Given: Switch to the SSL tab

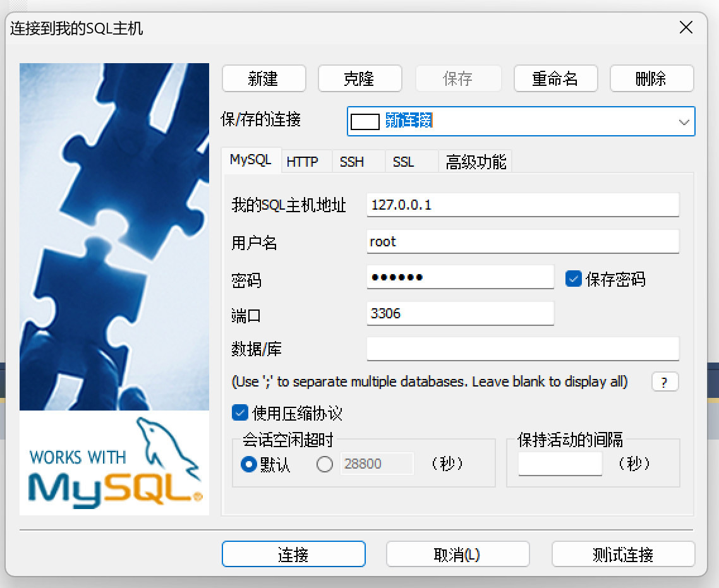Looking at the screenshot, I should (411, 162).
